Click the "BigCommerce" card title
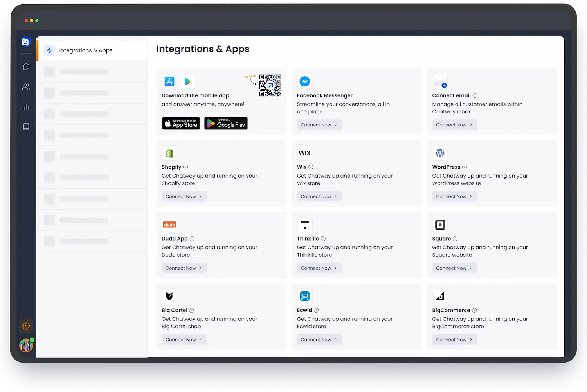The height and width of the screenshot is (392, 587). (451, 310)
